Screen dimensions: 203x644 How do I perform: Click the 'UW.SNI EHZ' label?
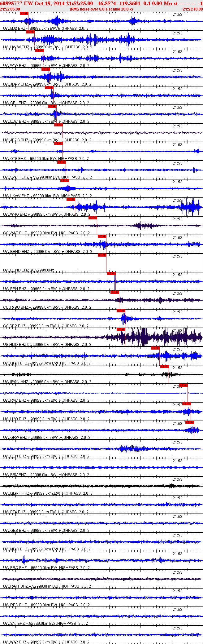coord(14,624)
